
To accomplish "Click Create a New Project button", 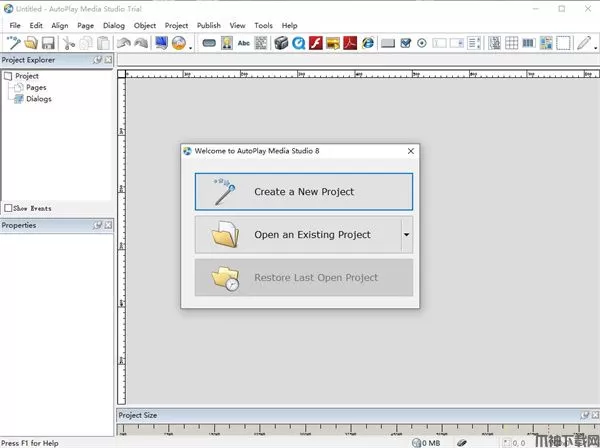I will tap(303, 191).
